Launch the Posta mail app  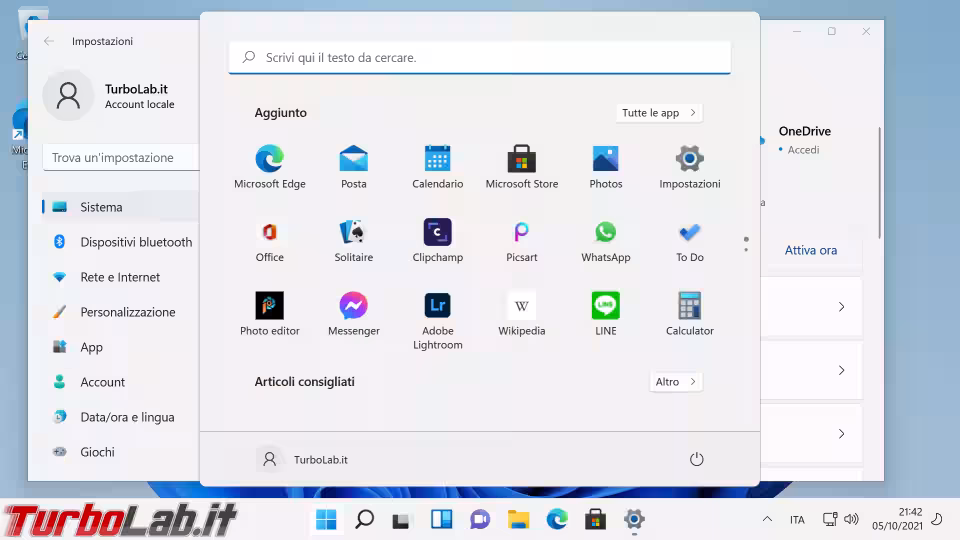coord(353,167)
